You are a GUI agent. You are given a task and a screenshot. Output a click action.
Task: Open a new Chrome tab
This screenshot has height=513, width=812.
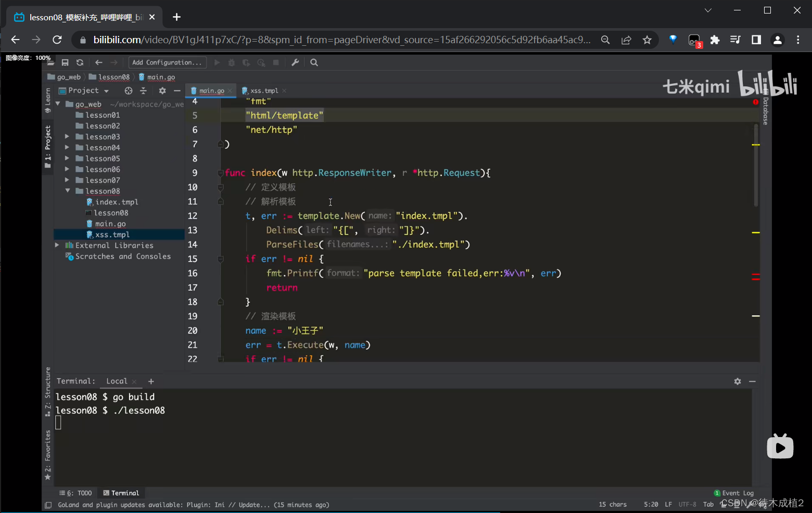coord(176,17)
